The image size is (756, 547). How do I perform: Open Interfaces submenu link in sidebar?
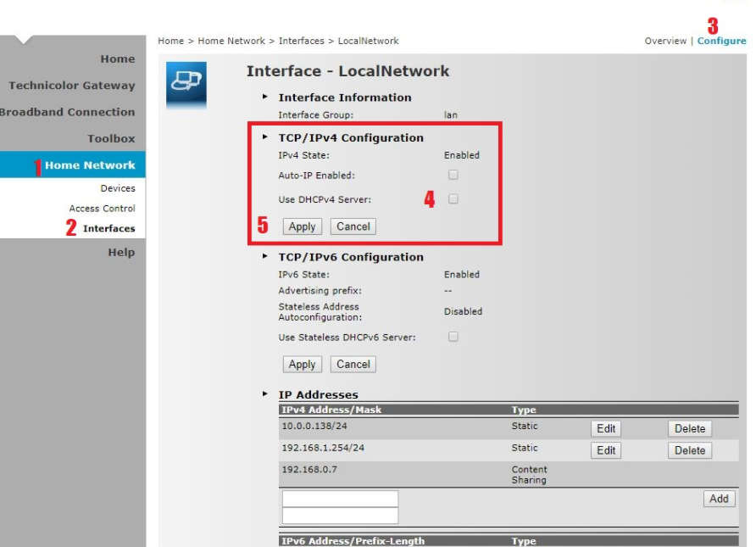pyautogui.click(x=108, y=228)
